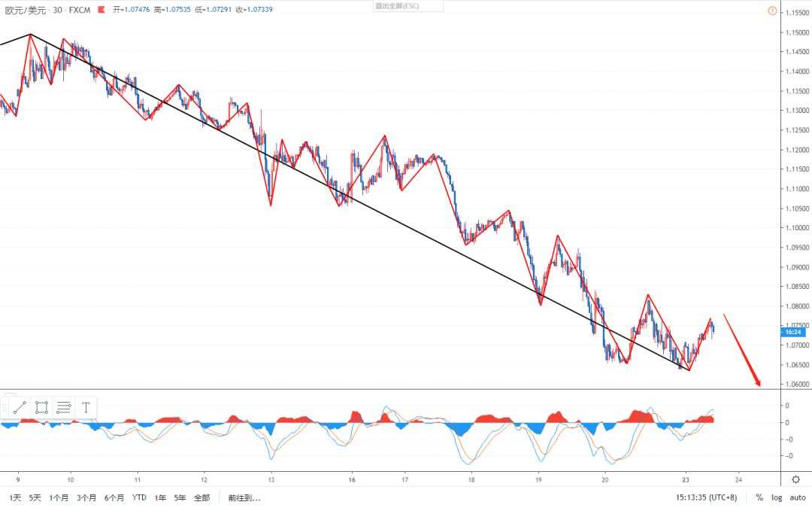
Task: Toggle the log scale
Action: coord(777,497)
